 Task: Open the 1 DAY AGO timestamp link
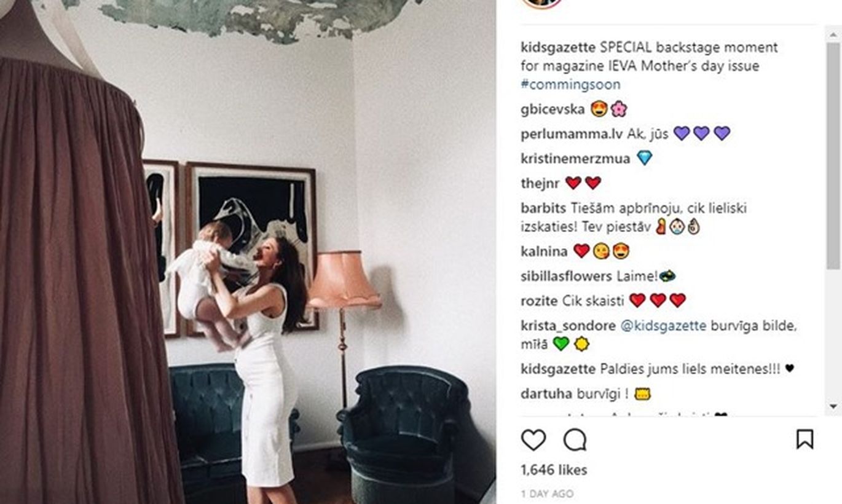[547, 494]
